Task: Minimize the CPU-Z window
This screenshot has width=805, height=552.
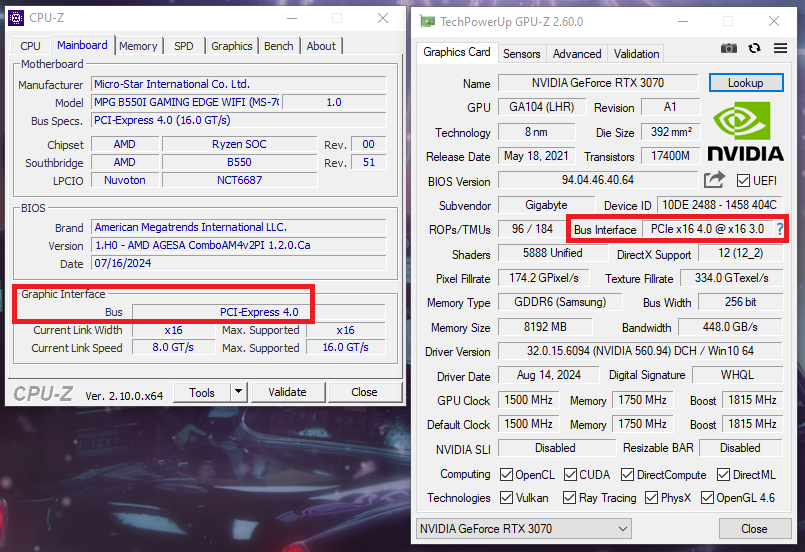Action: [292, 18]
